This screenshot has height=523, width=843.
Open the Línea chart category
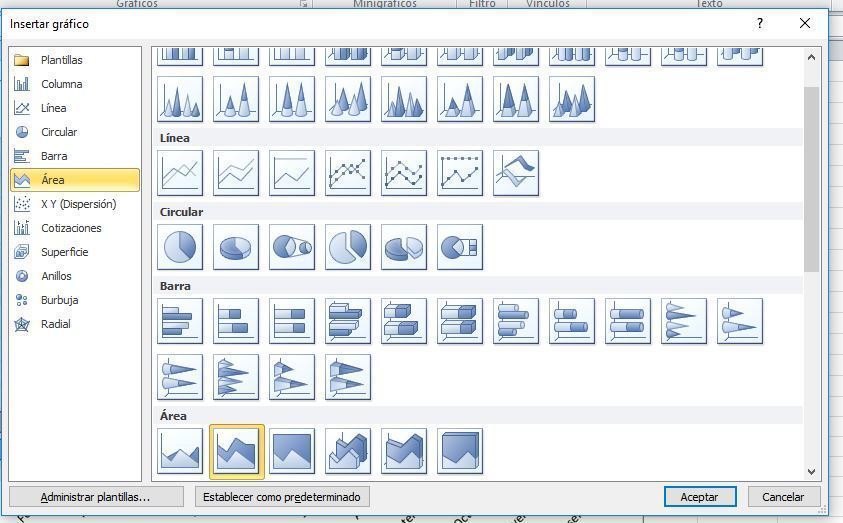point(74,108)
